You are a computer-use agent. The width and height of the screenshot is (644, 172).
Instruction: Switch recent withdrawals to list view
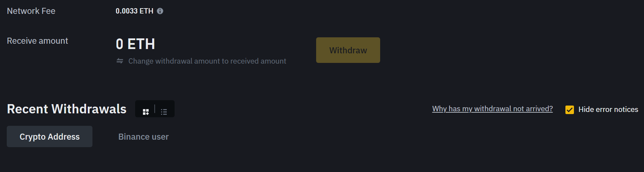[164, 112]
